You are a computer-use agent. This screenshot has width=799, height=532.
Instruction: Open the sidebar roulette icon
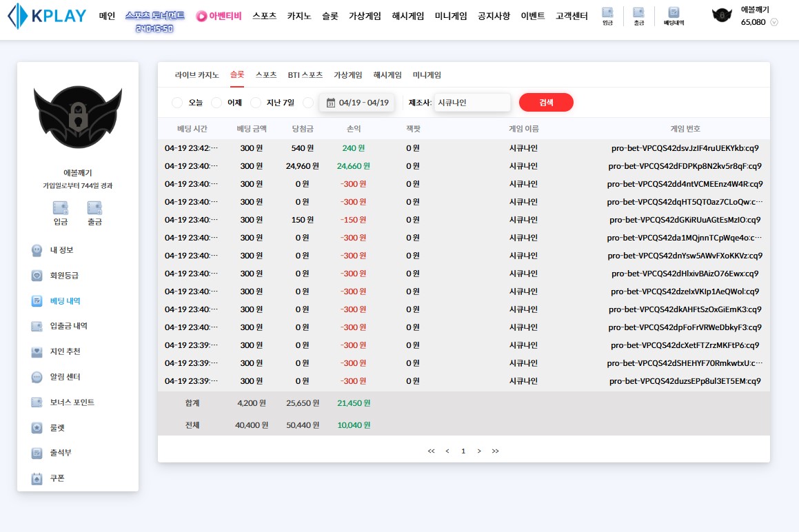pyautogui.click(x=37, y=428)
